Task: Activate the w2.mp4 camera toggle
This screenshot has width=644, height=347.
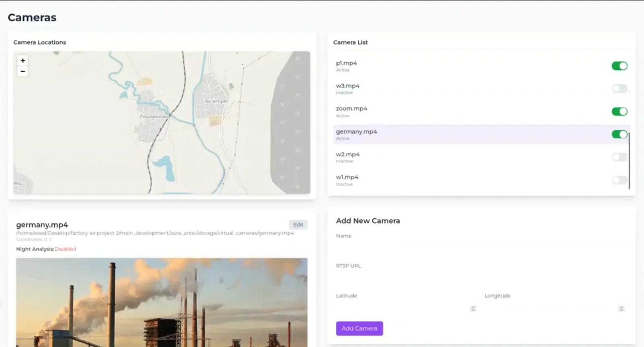Action: point(619,157)
